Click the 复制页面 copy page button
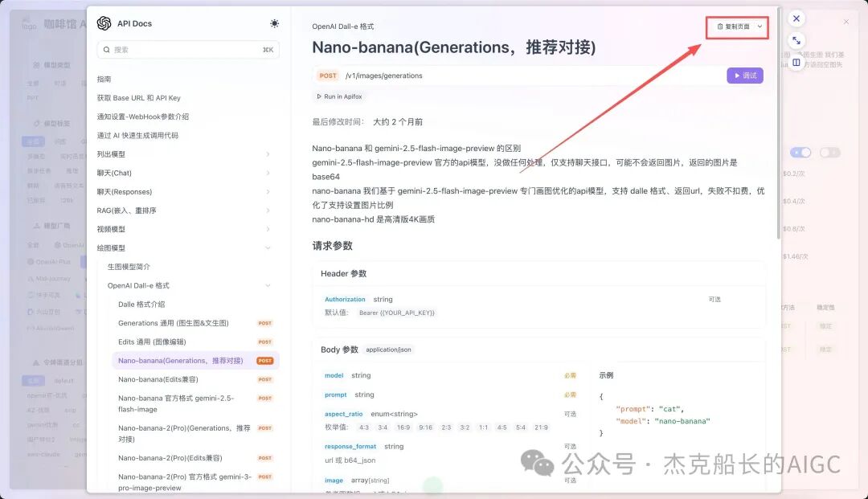The image size is (868, 499). point(732,27)
